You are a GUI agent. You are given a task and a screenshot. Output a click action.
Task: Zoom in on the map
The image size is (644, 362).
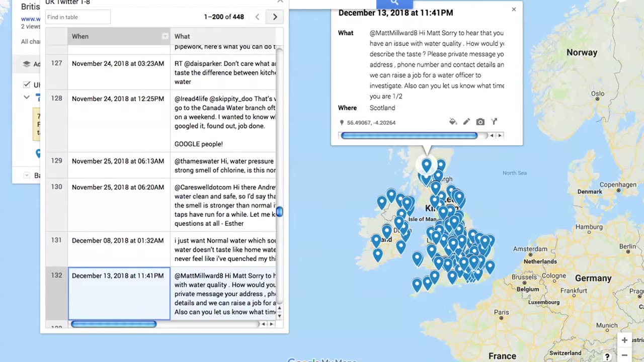(x=624, y=340)
